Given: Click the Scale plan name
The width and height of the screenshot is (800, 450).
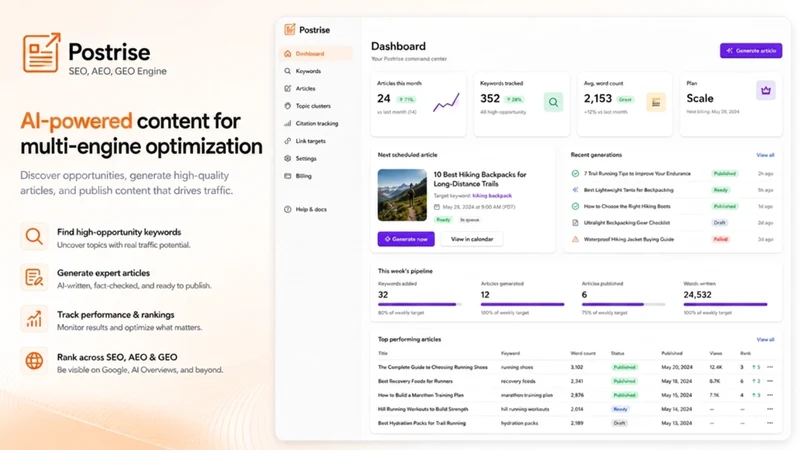Looking at the screenshot, I should [x=700, y=98].
